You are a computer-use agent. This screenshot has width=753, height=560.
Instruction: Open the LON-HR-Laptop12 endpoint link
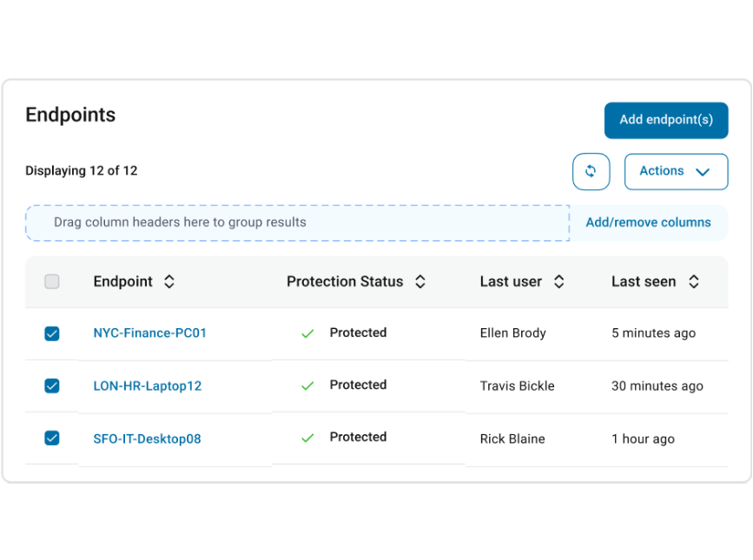pyautogui.click(x=147, y=385)
